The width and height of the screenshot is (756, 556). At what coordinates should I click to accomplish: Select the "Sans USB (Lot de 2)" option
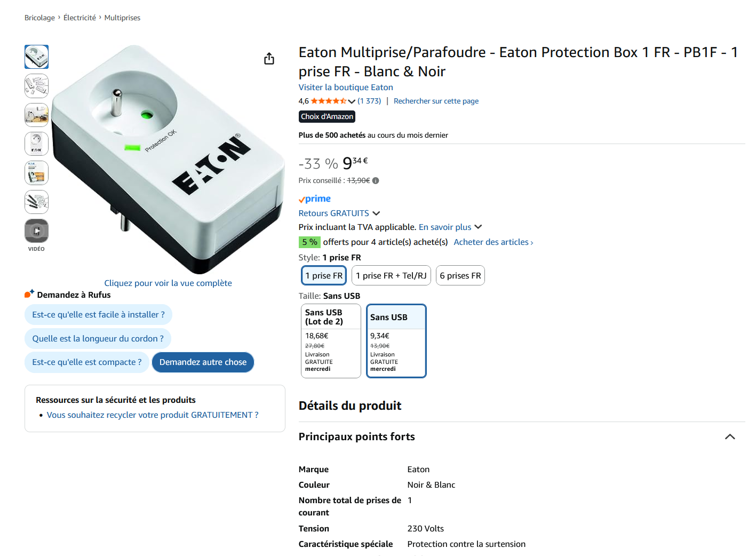pos(331,340)
